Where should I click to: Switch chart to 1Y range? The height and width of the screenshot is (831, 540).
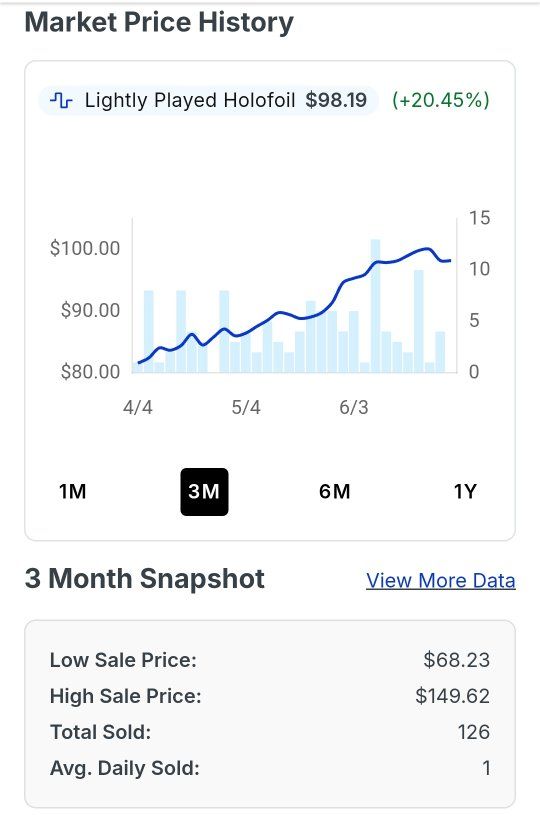click(x=465, y=492)
